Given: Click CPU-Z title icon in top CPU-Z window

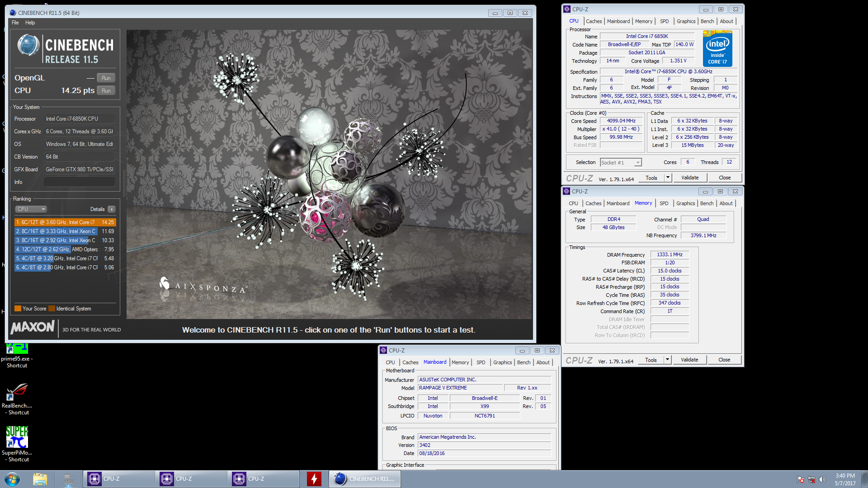Looking at the screenshot, I should pos(567,9).
